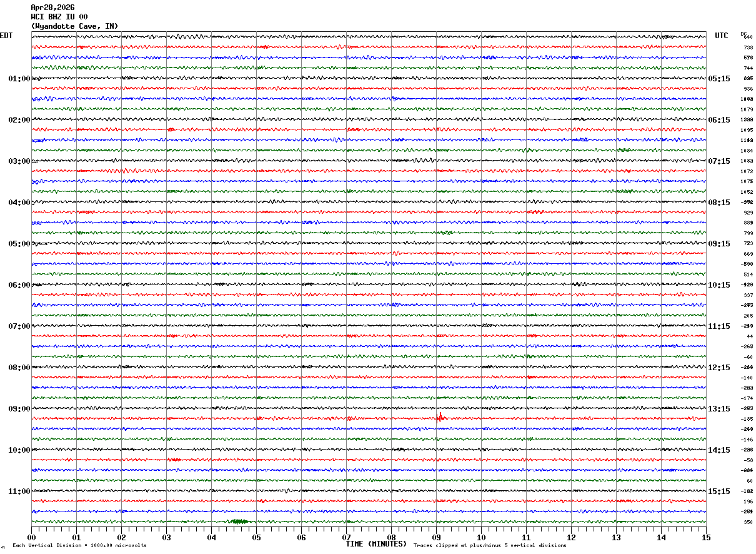
Task: Click the 00 minute tick on the x-axis
Action: [32, 537]
